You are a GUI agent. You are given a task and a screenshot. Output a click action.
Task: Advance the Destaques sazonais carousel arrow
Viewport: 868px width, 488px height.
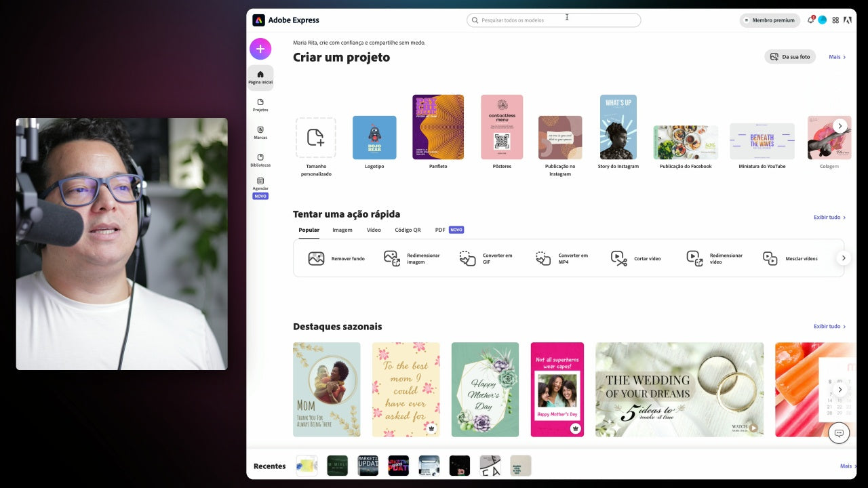click(x=840, y=389)
